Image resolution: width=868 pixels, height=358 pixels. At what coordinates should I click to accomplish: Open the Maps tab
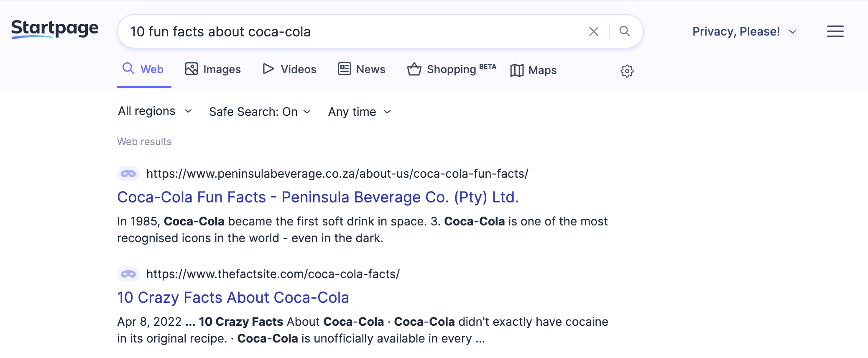534,70
